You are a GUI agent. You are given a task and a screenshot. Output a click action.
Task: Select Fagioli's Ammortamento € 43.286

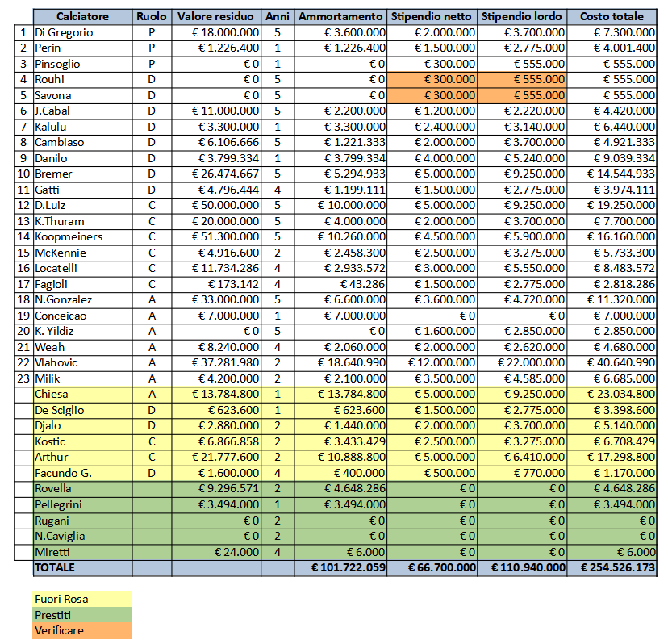tap(340, 284)
